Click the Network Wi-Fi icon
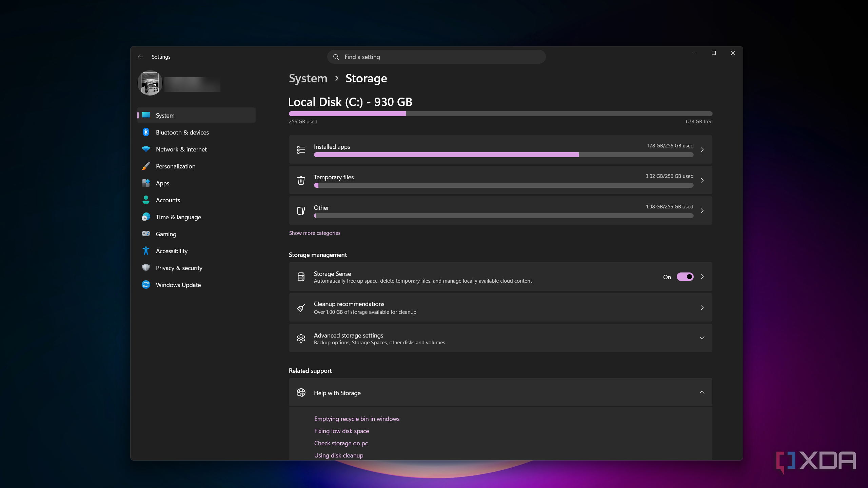Screen dimensions: 868x488 coord(146,149)
